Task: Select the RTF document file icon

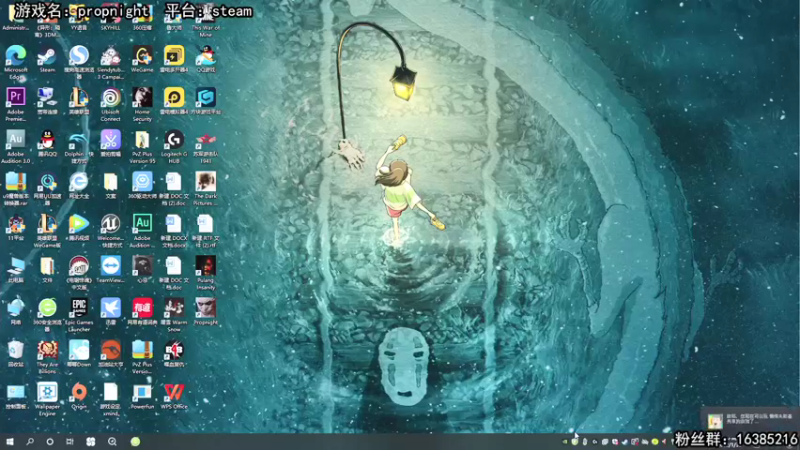Action: (x=206, y=231)
